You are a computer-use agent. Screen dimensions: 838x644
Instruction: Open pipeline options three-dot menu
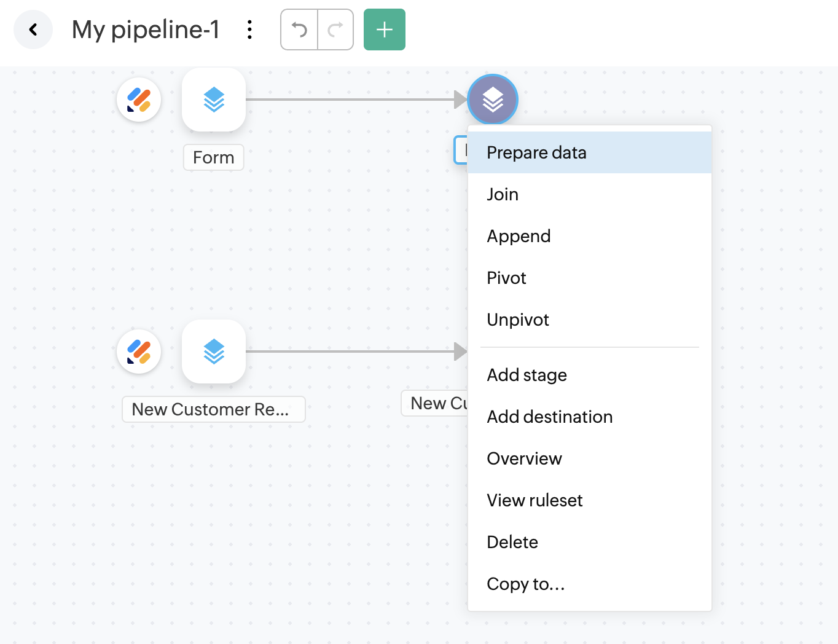coord(249,29)
